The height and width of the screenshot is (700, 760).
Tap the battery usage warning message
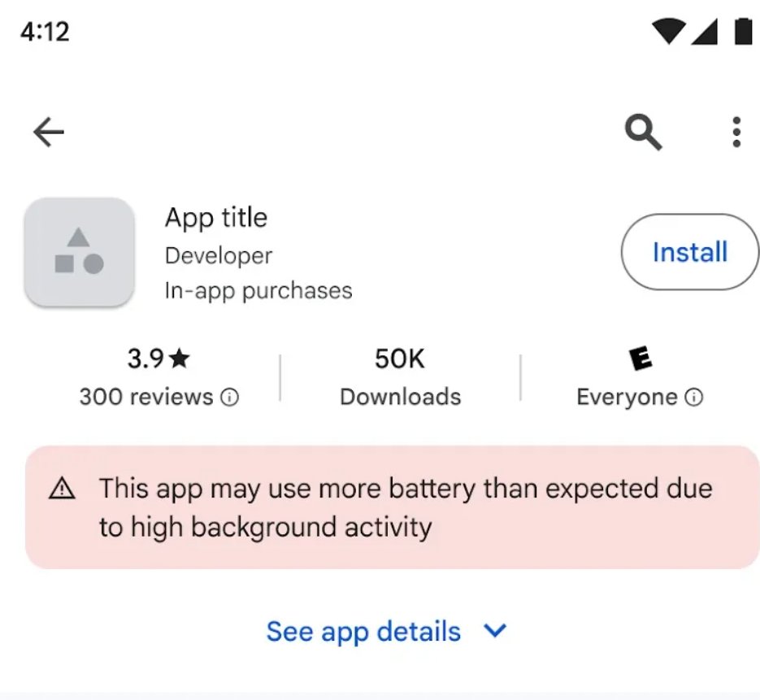(405, 508)
